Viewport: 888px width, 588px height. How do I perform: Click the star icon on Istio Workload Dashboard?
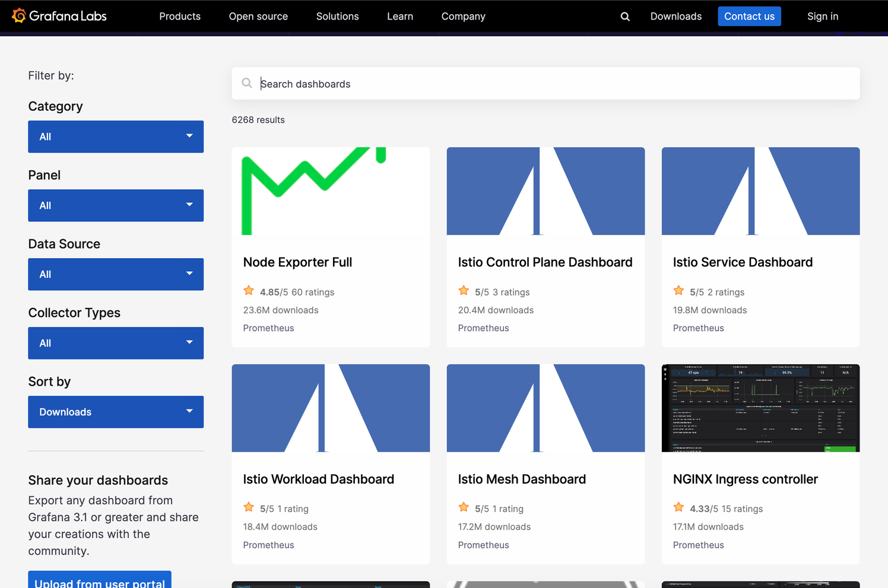[x=249, y=507]
